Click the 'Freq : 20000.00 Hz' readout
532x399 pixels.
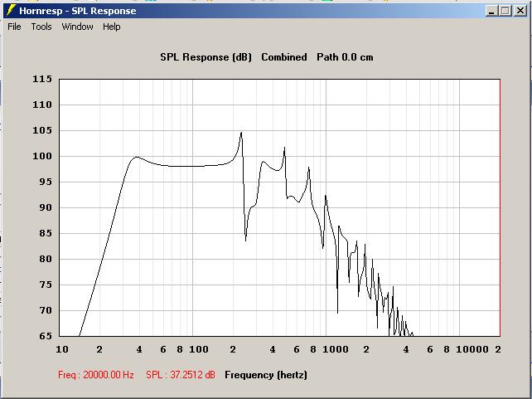(96, 375)
